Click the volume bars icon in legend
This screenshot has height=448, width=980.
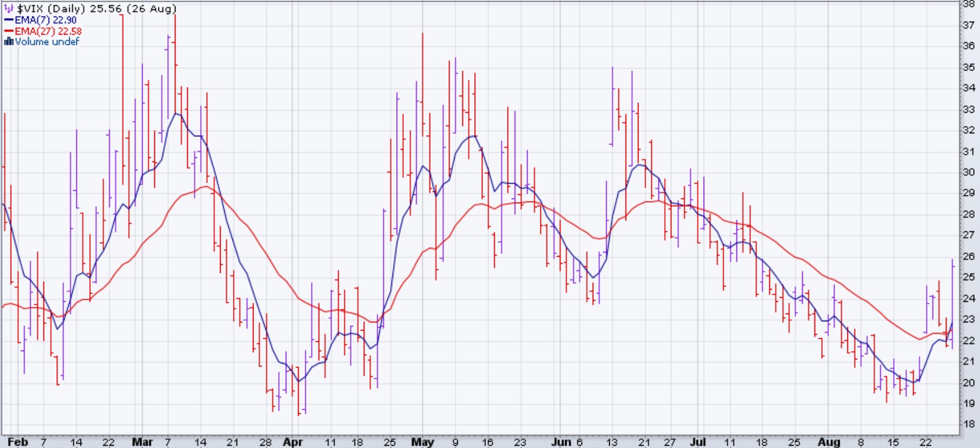click(x=9, y=42)
